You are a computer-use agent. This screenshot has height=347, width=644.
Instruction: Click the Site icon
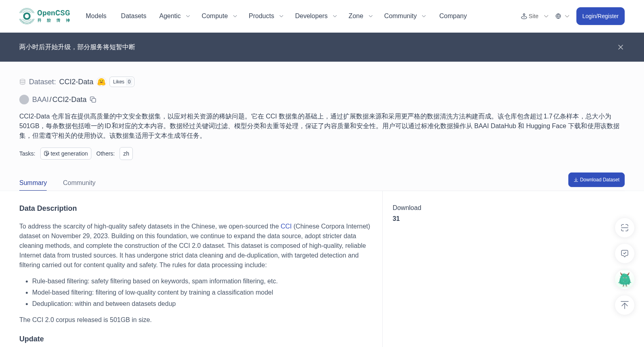524,16
